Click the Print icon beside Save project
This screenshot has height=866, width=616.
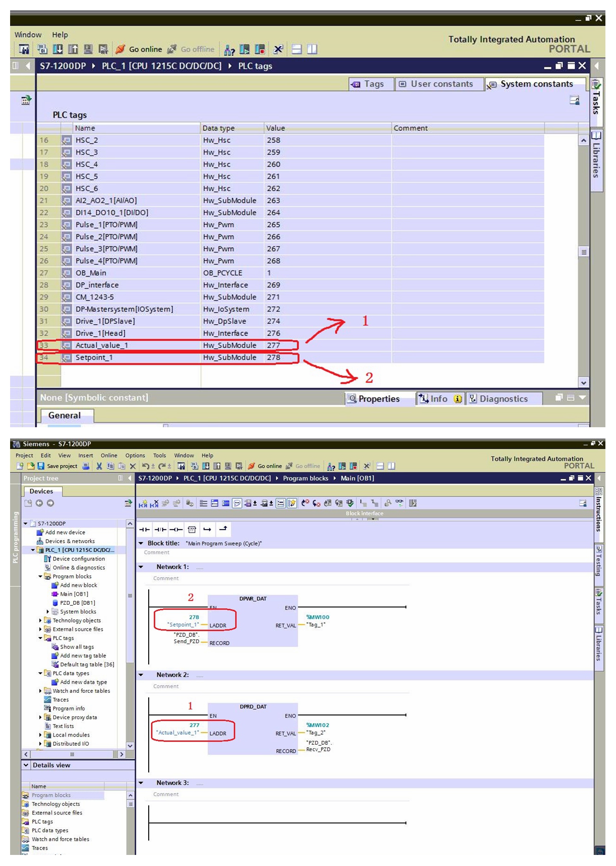click(x=86, y=466)
